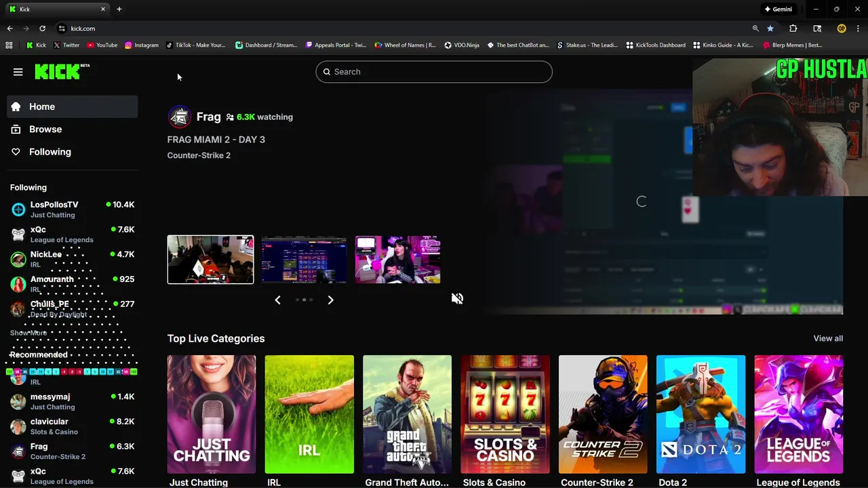
Task: Open the Browse sidebar item
Action: [x=73, y=129]
